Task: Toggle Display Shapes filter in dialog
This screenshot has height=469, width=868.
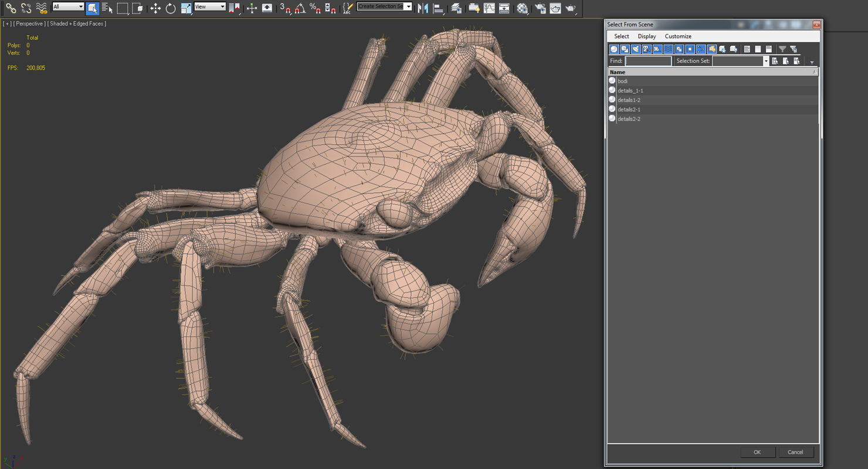Action: (x=625, y=49)
